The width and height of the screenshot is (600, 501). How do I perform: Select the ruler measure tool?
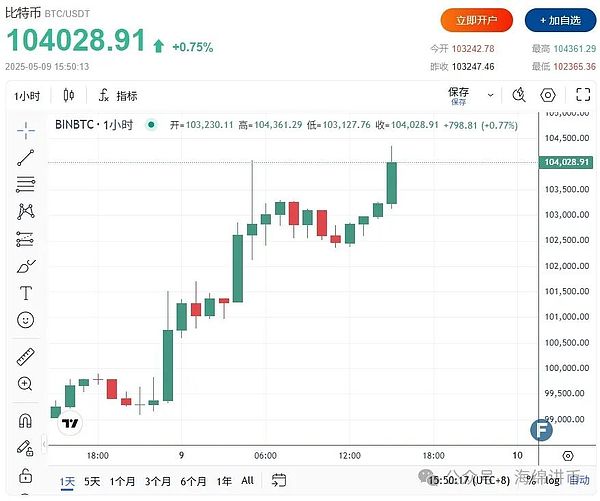[x=26, y=356]
